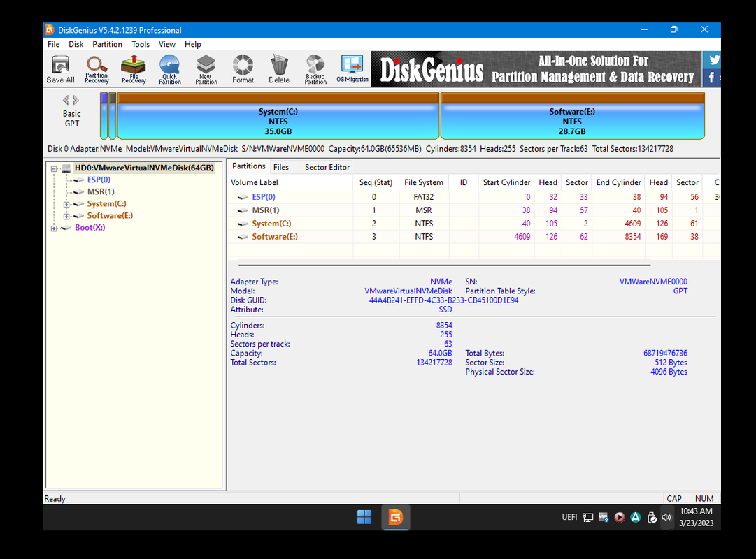Open the taskbar clock showing 10:43 AM
Screen dimensions: 756x559
coord(696,517)
